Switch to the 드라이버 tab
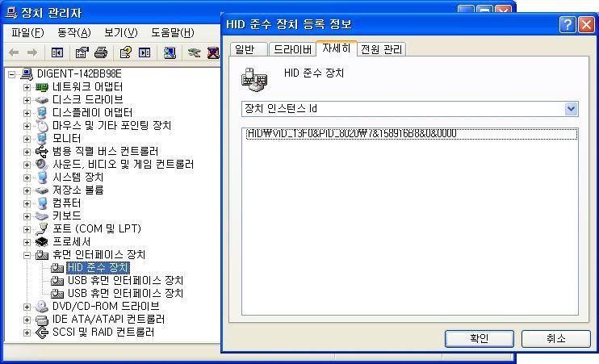 click(292, 49)
